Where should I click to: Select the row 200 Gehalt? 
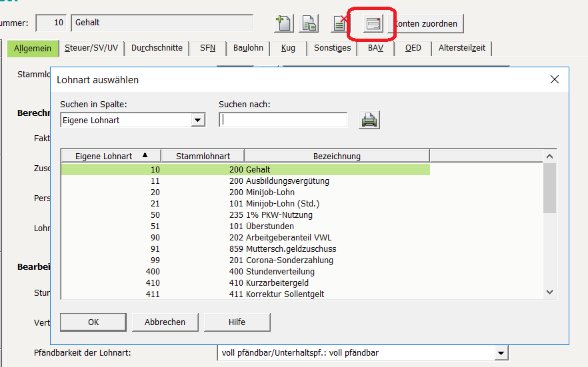click(x=245, y=170)
